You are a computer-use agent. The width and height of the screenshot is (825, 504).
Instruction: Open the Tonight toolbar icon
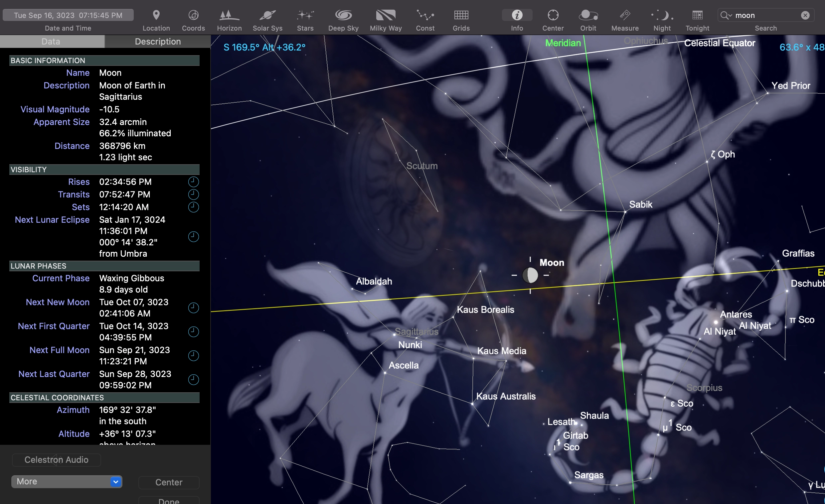point(697,15)
